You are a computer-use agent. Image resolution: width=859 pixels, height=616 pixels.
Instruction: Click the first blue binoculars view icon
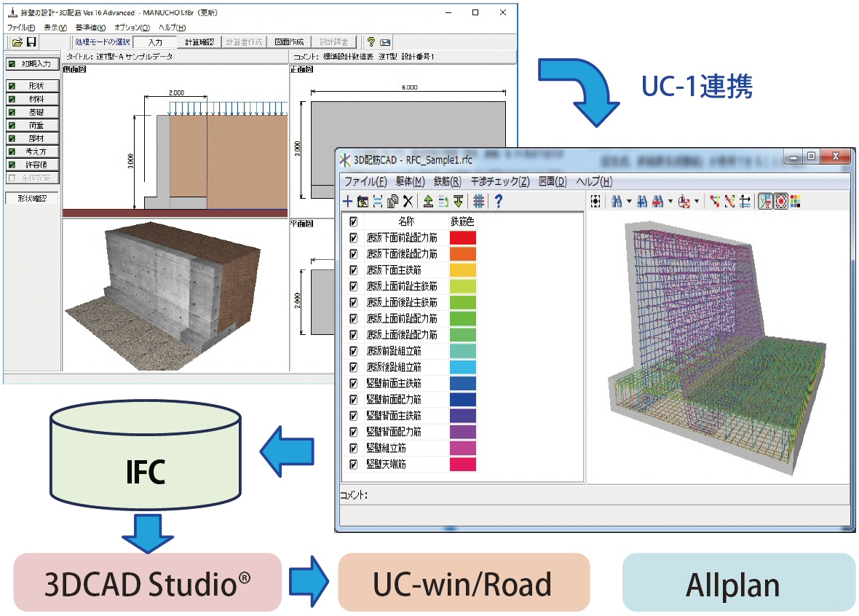coord(617,202)
